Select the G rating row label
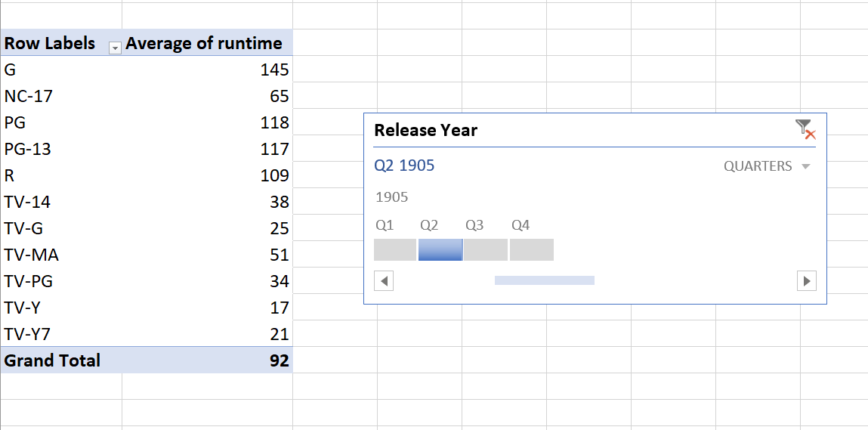The height and width of the screenshot is (430, 868). point(61,70)
